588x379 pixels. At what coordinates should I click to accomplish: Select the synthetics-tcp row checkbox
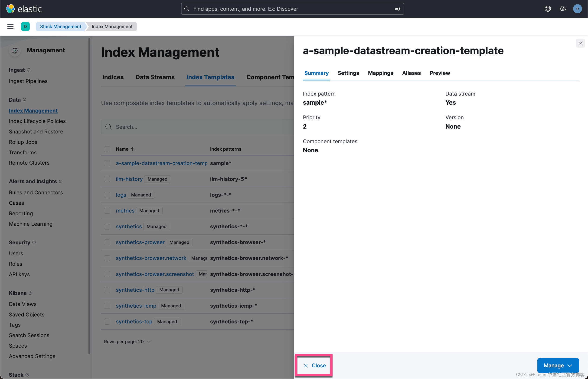click(x=107, y=322)
